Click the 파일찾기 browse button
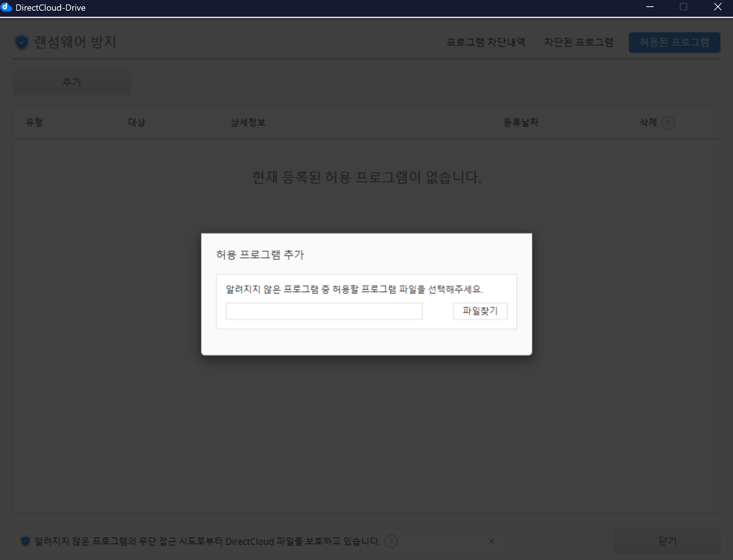Viewport: 733px width, 560px height. [x=480, y=311]
